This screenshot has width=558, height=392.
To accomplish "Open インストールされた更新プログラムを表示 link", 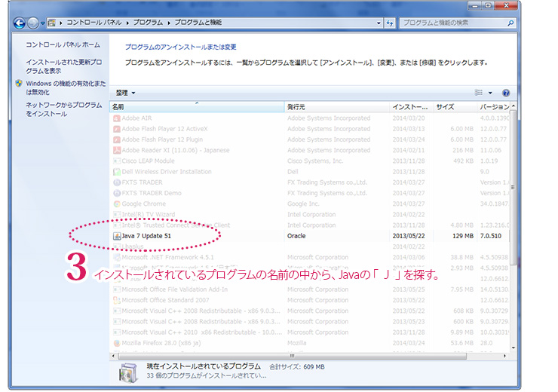I will [63, 66].
